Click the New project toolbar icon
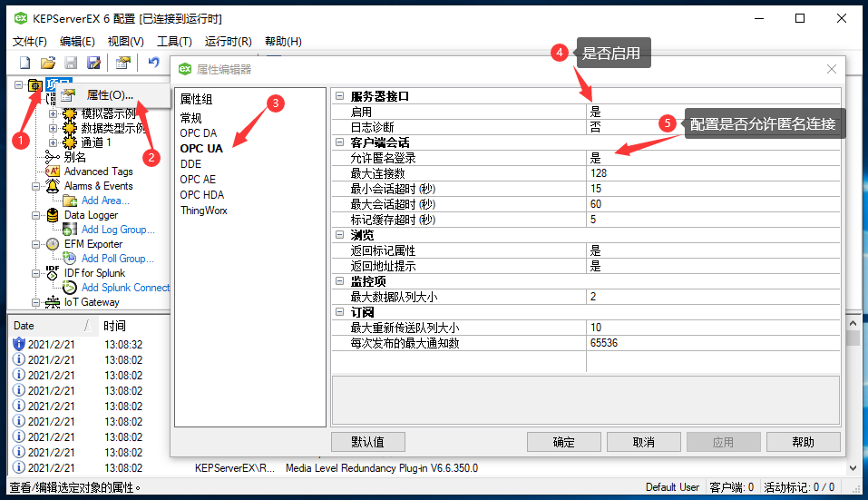 click(24, 63)
